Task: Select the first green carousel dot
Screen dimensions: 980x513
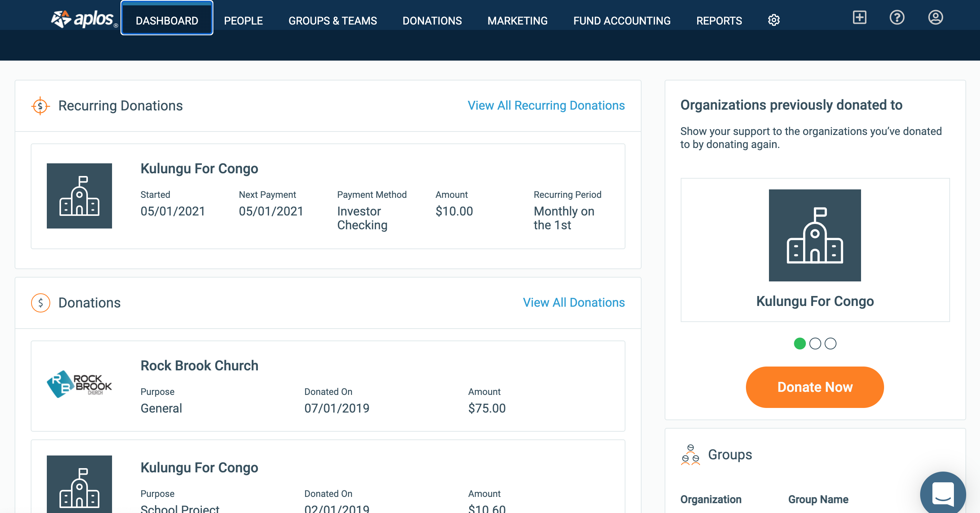Action: coord(800,344)
